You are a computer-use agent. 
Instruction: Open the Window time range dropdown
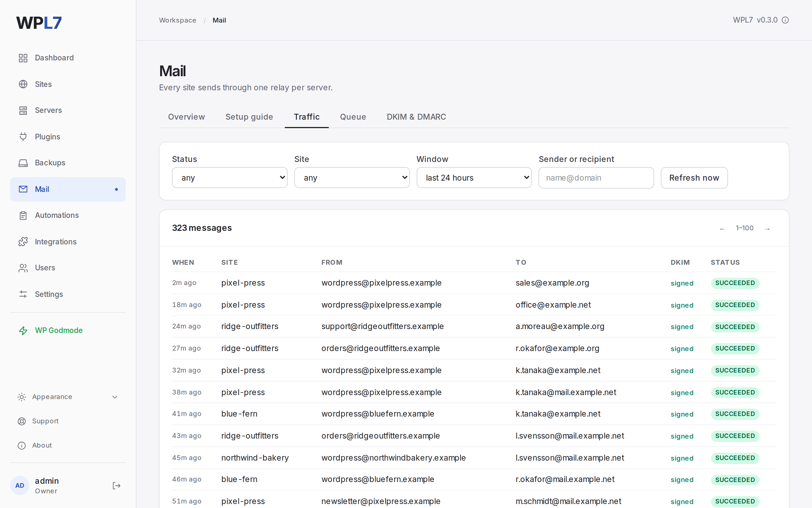pos(474,178)
